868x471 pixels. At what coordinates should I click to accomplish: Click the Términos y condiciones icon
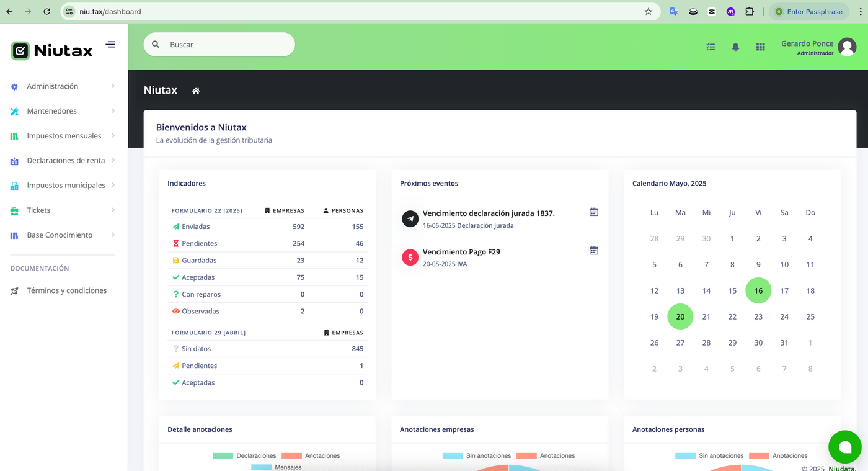point(14,291)
